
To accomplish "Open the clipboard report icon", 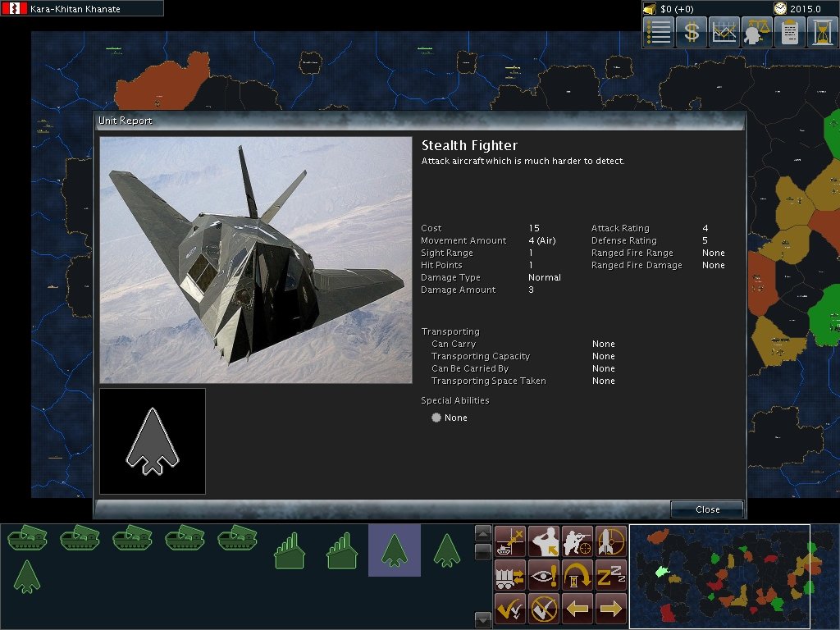I will tap(790, 32).
